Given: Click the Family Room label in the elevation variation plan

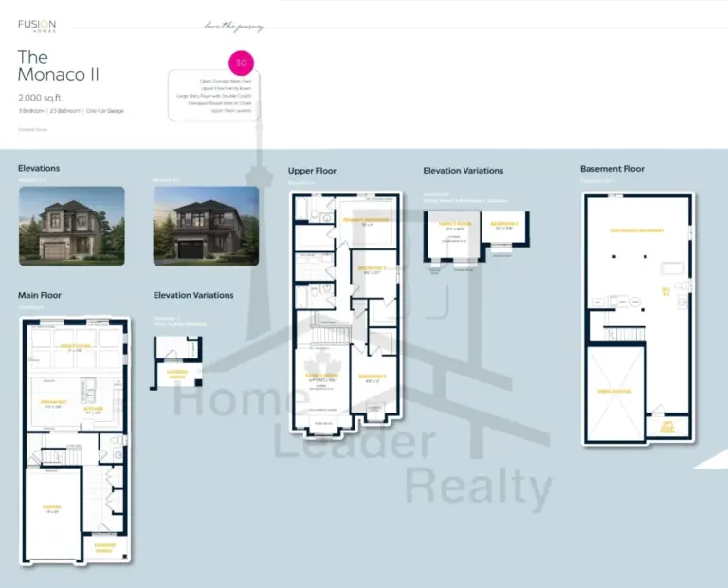Looking at the screenshot, I should pos(455,224).
